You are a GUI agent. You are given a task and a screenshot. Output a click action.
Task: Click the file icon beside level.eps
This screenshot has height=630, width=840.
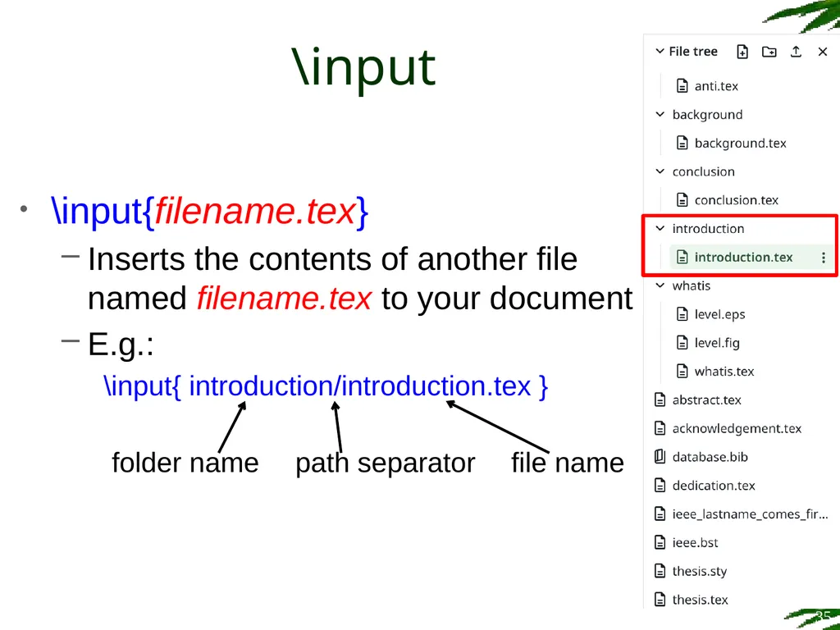(x=682, y=314)
